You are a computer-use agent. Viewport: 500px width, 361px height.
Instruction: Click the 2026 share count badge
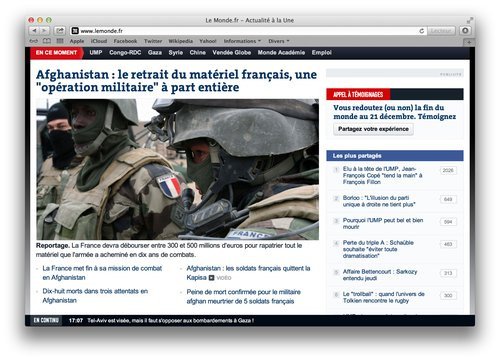[x=448, y=170]
